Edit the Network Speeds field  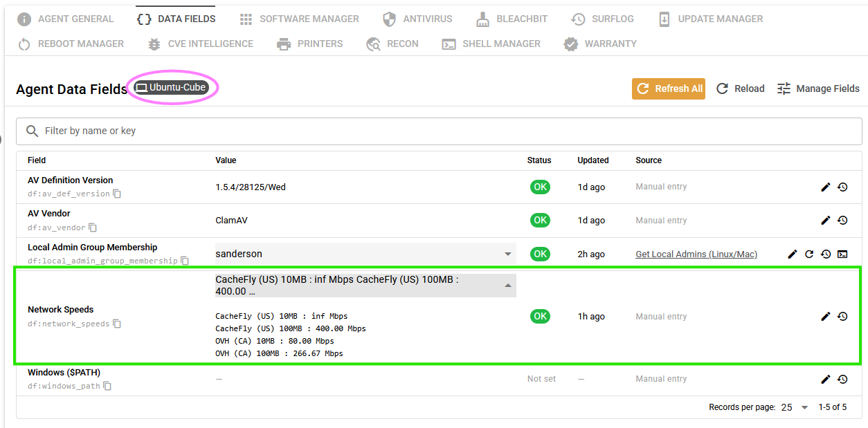[826, 317]
